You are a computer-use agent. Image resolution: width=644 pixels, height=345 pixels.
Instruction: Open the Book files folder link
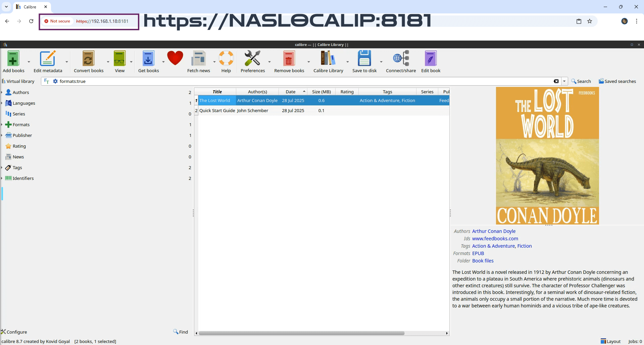point(483,261)
